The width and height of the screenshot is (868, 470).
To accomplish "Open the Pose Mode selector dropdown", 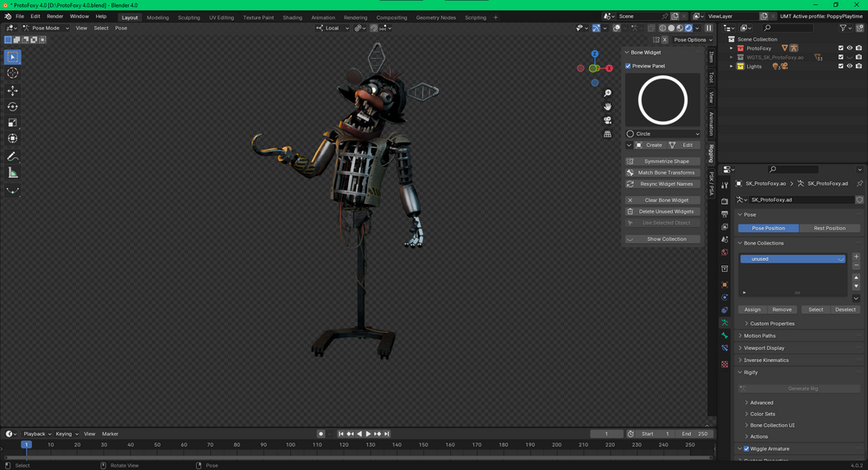I will click(46, 29).
